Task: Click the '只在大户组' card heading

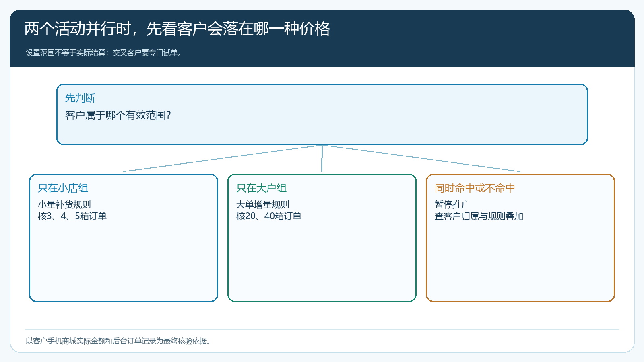Action: [x=262, y=188]
